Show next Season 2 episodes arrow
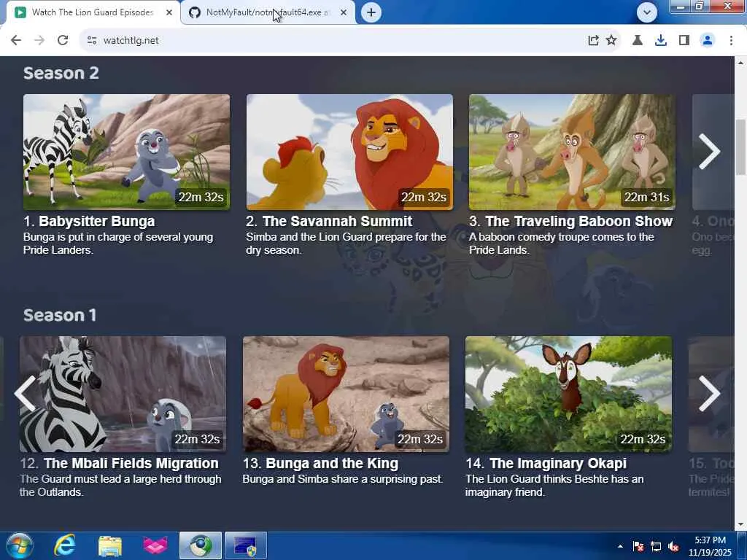The image size is (747, 560). coord(709,152)
